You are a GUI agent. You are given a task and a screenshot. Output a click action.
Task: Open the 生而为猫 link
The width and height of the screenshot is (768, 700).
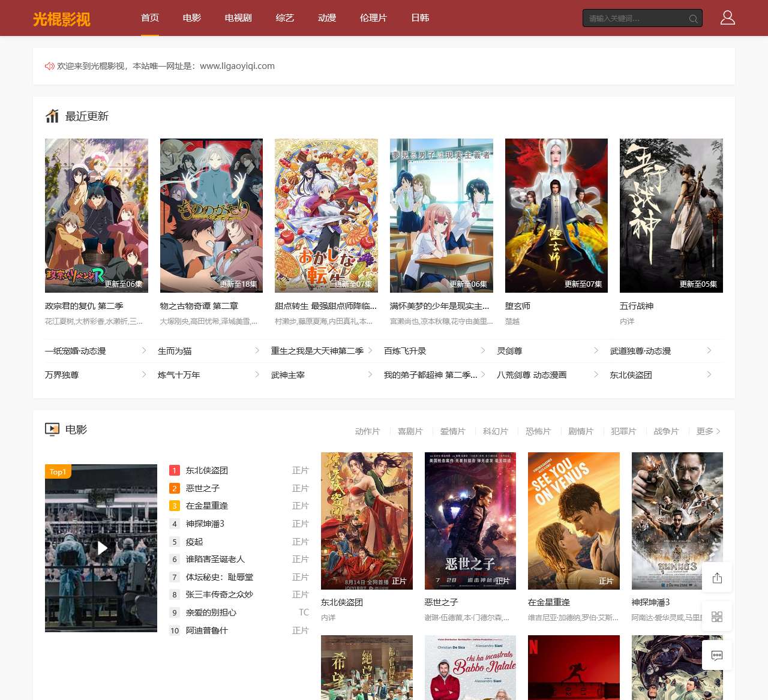pos(175,351)
